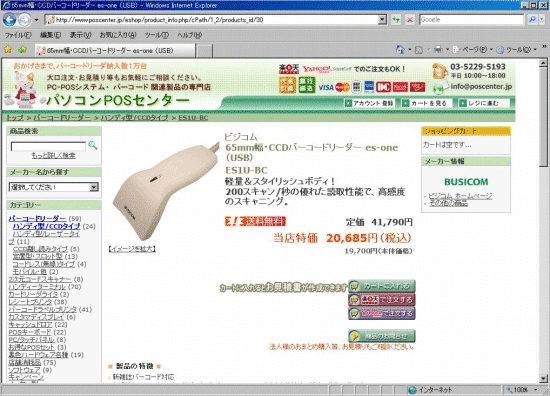Open the お気に入り(A) menu

pos(118,35)
